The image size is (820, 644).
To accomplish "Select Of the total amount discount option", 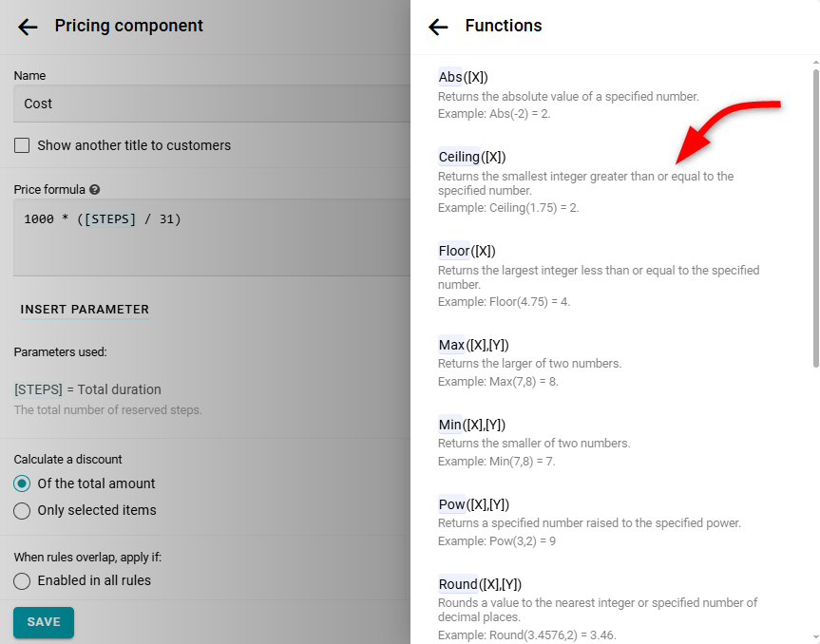I will [x=22, y=483].
